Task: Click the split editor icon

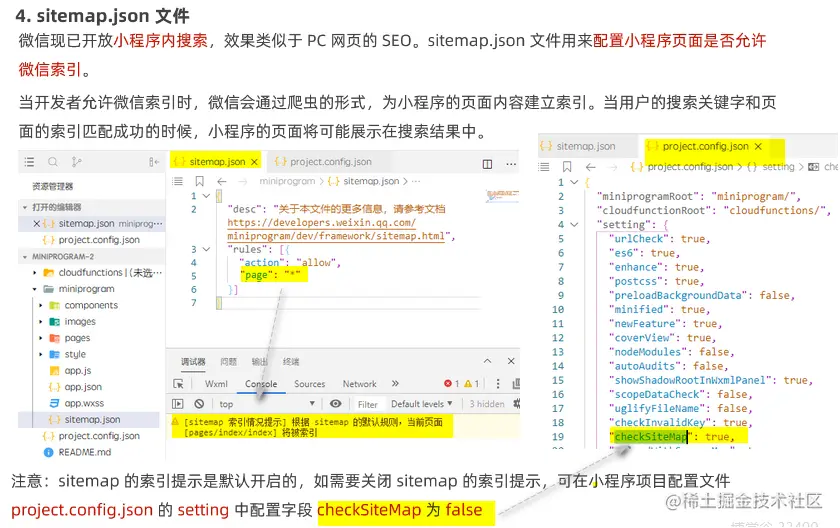Action: [488, 164]
